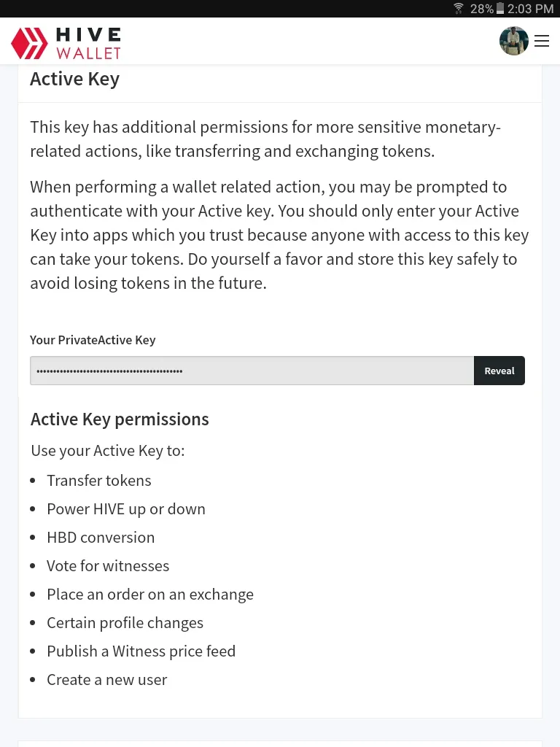Viewport: 560px width, 747px height.
Task: Reveal the private Active key
Action: click(x=499, y=371)
